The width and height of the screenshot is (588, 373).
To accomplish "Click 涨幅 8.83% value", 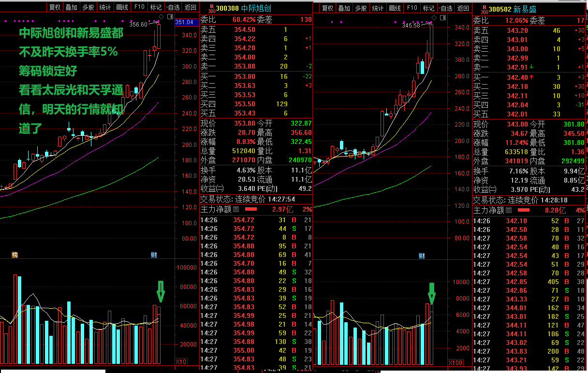I will click(246, 142).
